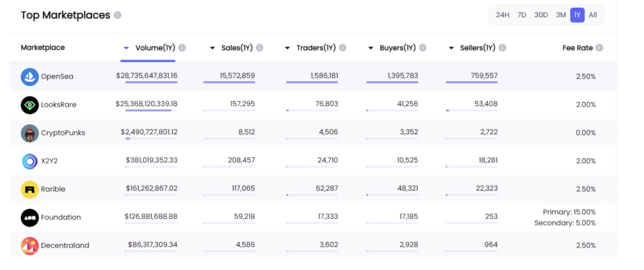This screenshot has width=644, height=270.
Task: Show info tooltip for Fee Rate column
Action: (600, 48)
